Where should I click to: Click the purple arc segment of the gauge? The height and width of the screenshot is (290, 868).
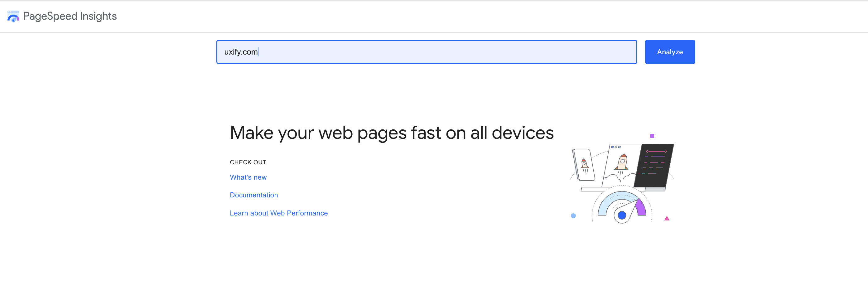click(641, 207)
